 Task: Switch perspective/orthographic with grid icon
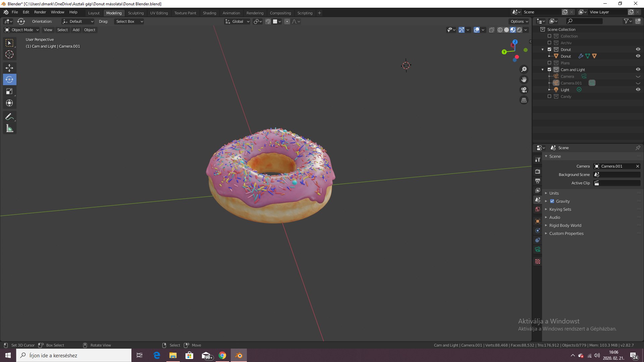coord(524,100)
